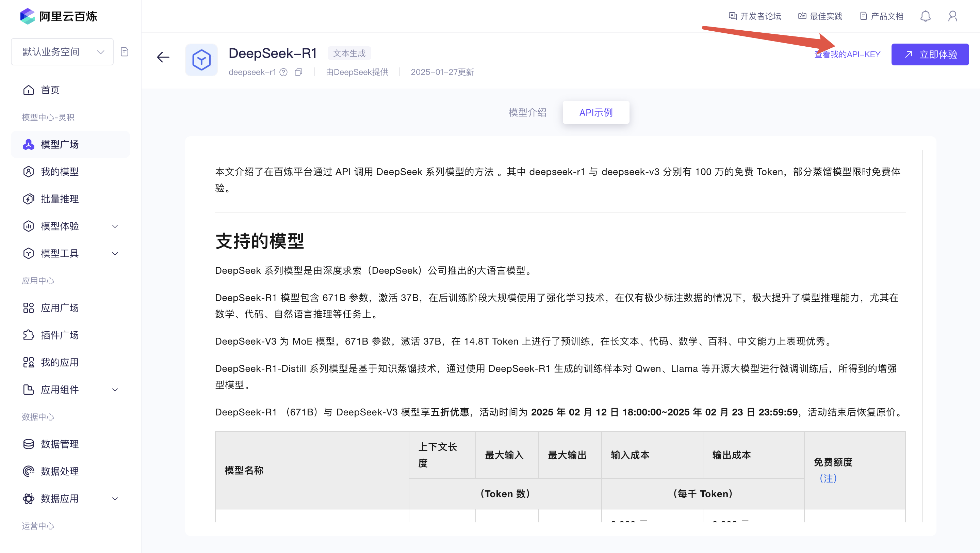Click the 数据管理 database icon
980x553 pixels.
click(x=29, y=444)
